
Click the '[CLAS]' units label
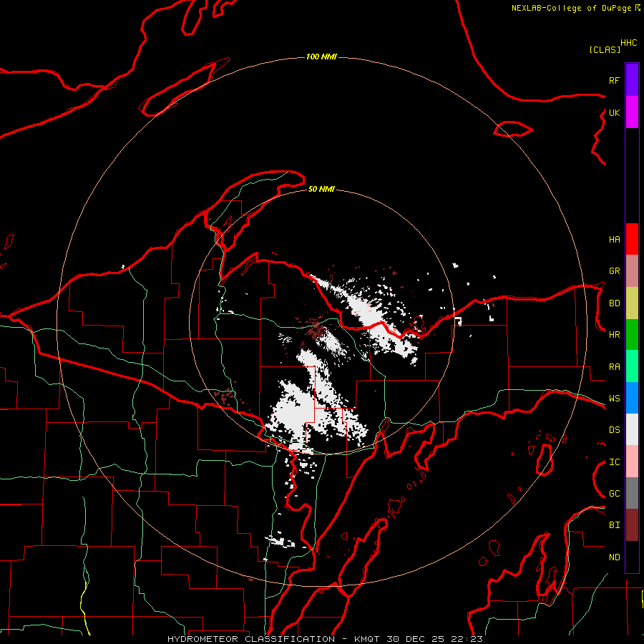point(605,49)
